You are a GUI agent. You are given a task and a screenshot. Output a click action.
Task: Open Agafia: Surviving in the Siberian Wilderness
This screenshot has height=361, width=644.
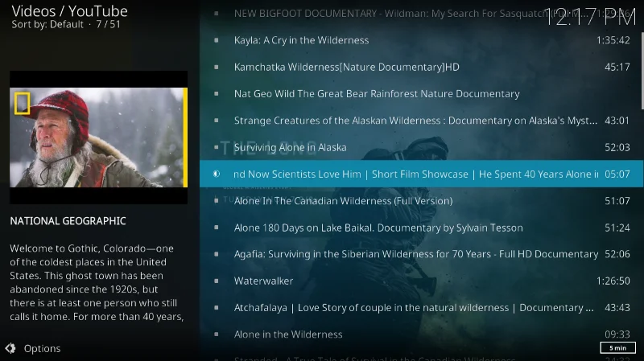(x=421, y=254)
